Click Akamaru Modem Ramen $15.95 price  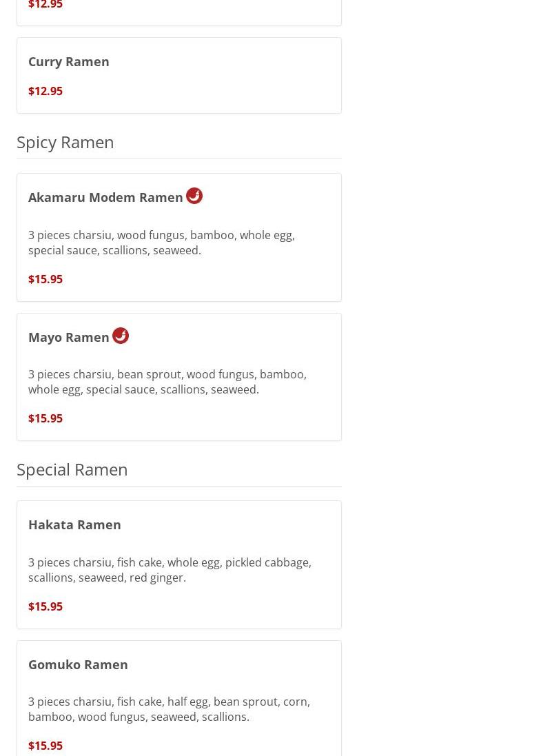coord(45,279)
